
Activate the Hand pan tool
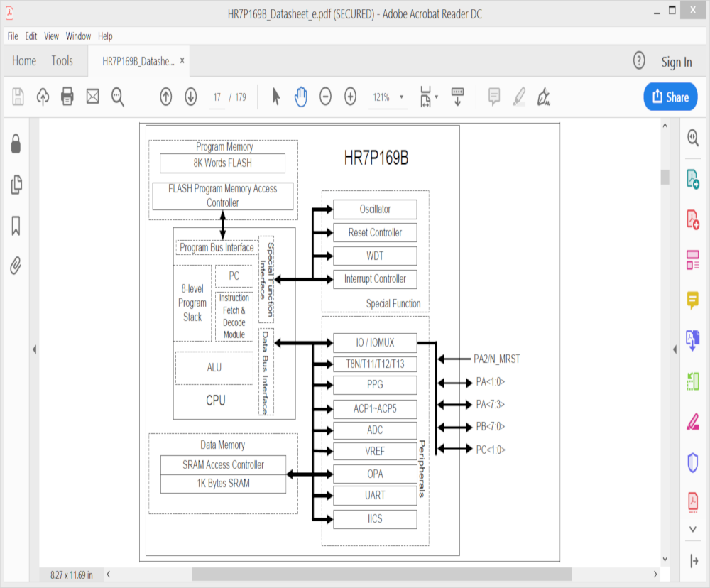(300, 97)
